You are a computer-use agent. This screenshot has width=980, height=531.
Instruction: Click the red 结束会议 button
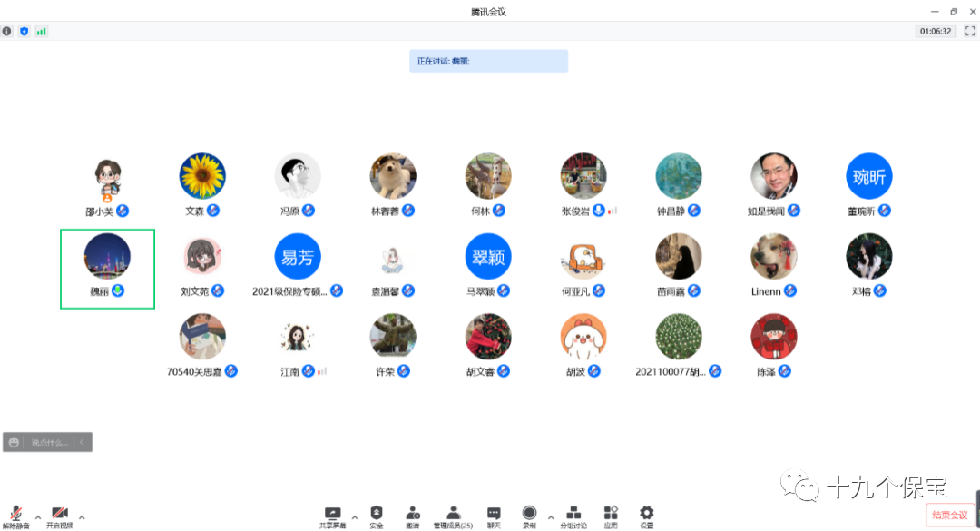point(951,515)
